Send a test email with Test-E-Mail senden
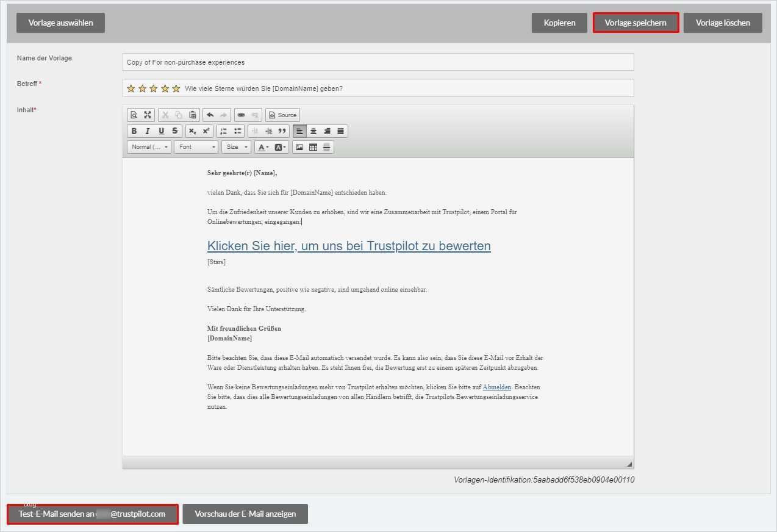Screen dimensions: 777x532 click(x=92, y=514)
